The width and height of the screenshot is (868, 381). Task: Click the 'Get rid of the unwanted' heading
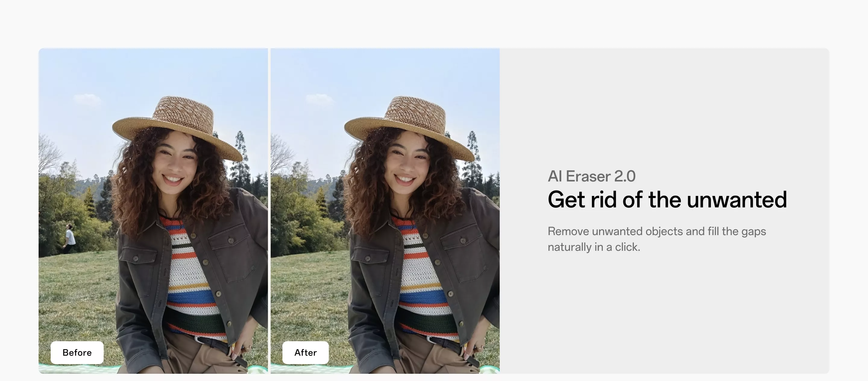click(667, 200)
